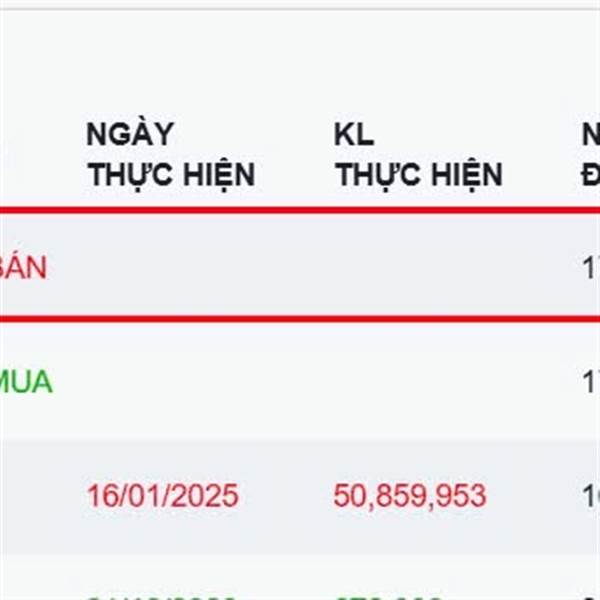600x600 pixels.
Task: Click the KL THỰC HIỆN column header
Action: [x=418, y=154]
